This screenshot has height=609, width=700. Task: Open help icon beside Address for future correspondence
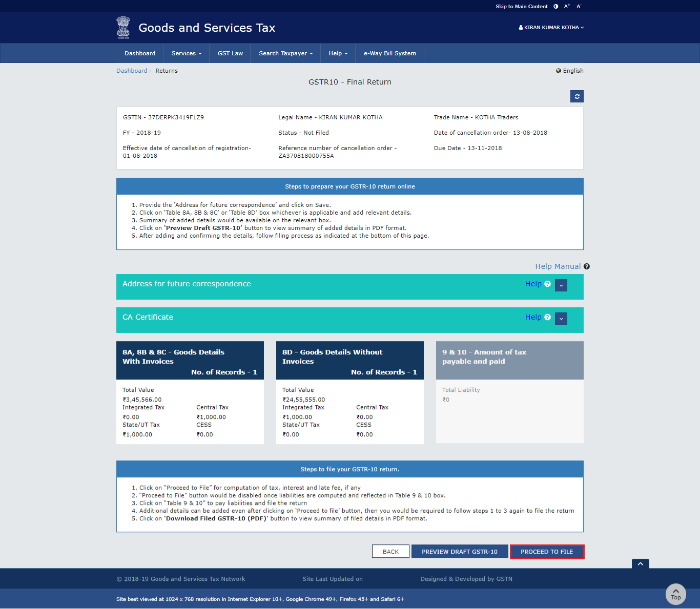coord(548,284)
